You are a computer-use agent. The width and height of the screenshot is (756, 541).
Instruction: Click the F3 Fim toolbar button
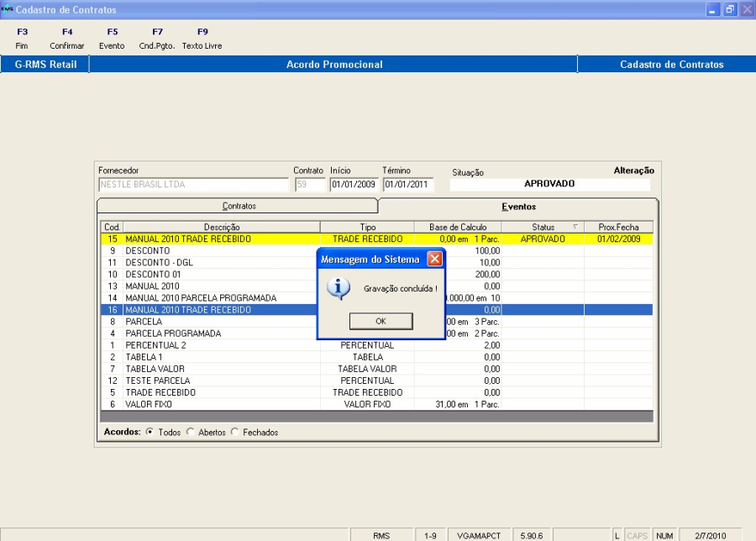coord(22,39)
